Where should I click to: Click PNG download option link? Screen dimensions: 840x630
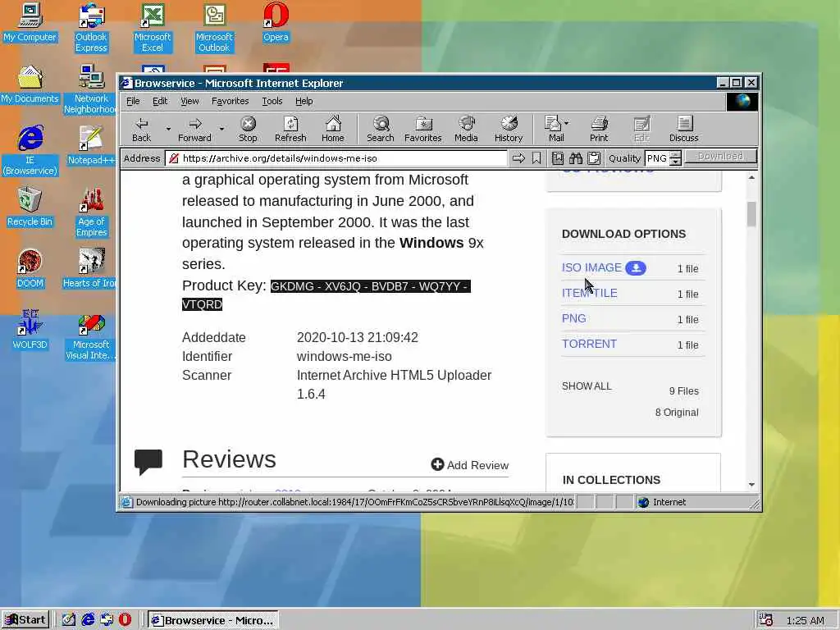[x=573, y=318]
